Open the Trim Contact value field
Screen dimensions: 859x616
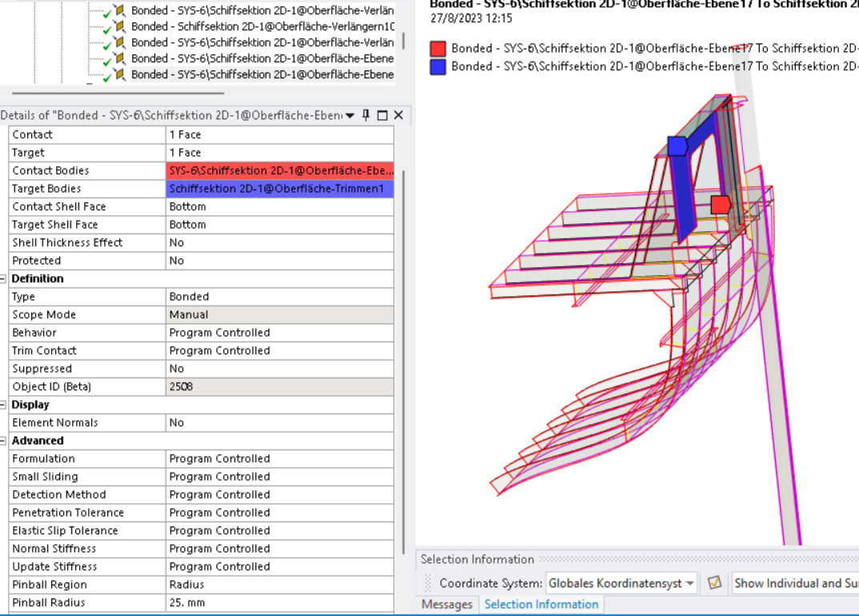coord(280,351)
